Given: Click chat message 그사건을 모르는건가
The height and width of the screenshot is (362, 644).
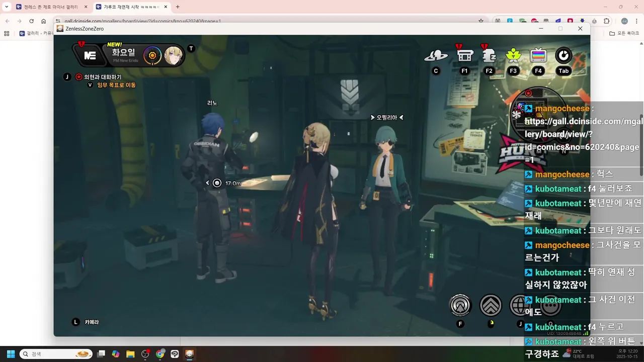Looking at the screenshot, I should coord(583,251).
